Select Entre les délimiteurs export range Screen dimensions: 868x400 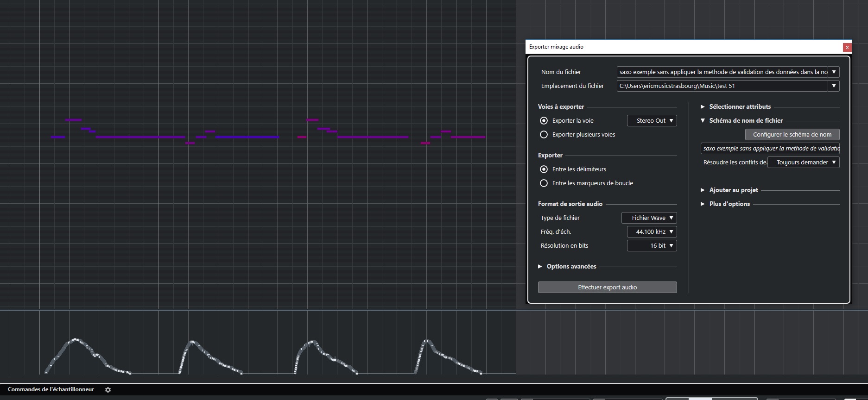[x=544, y=169]
